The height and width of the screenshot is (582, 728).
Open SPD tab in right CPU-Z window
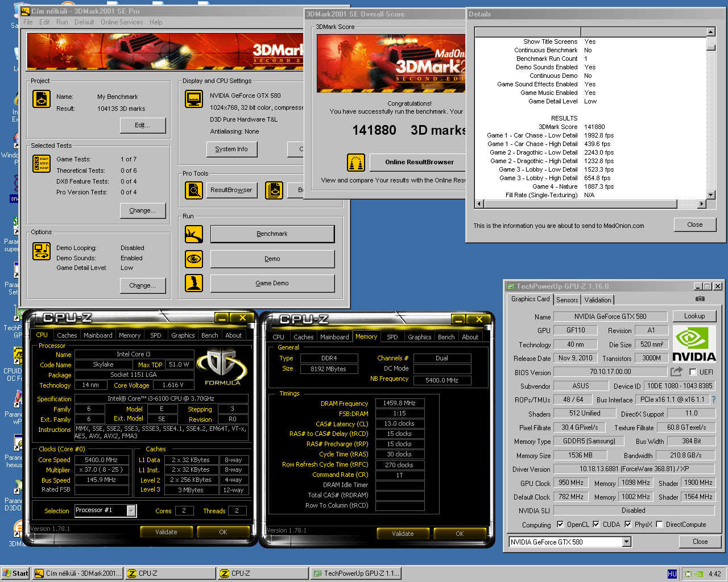coord(392,337)
